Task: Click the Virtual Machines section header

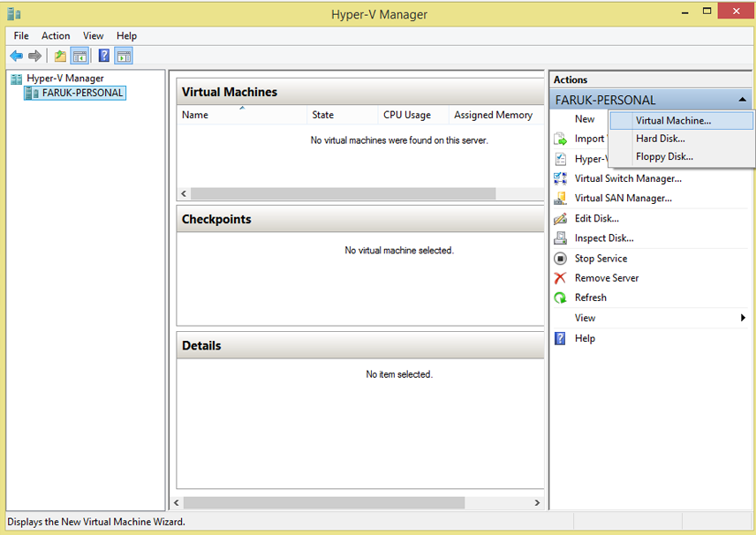Action: (360, 92)
